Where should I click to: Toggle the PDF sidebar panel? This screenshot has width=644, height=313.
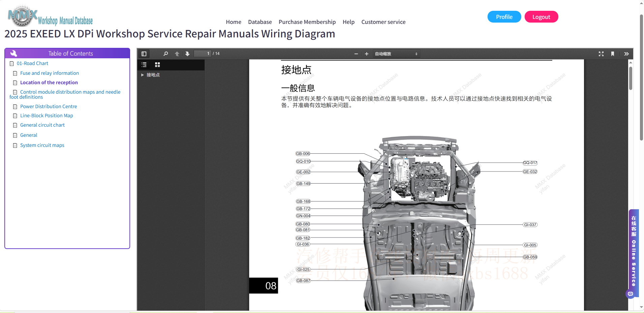[144, 54]
